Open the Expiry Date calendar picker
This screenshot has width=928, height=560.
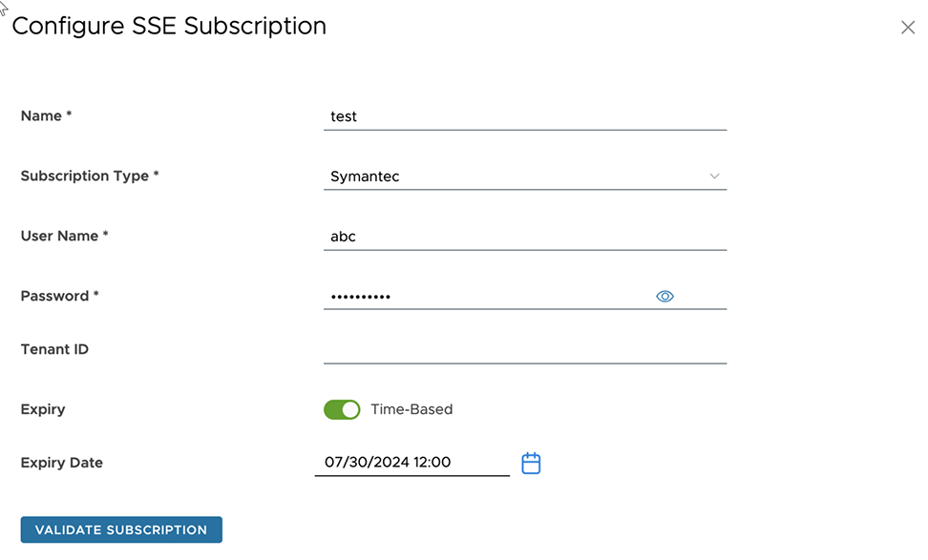point(531,464)
